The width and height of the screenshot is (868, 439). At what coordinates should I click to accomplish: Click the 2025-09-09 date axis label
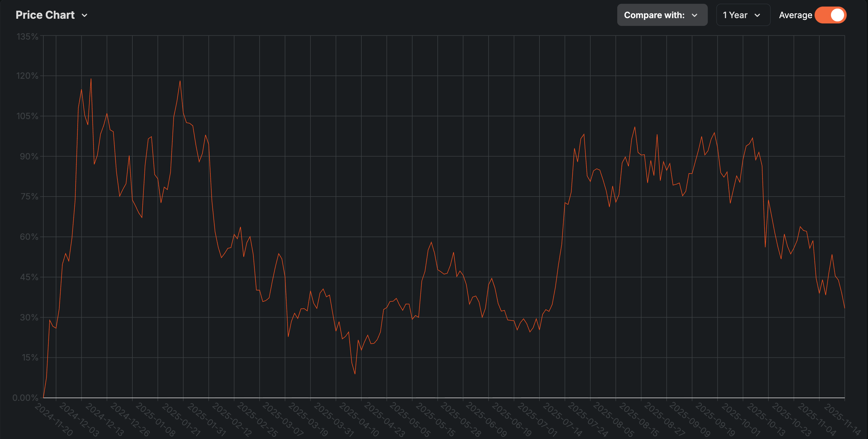690,419
